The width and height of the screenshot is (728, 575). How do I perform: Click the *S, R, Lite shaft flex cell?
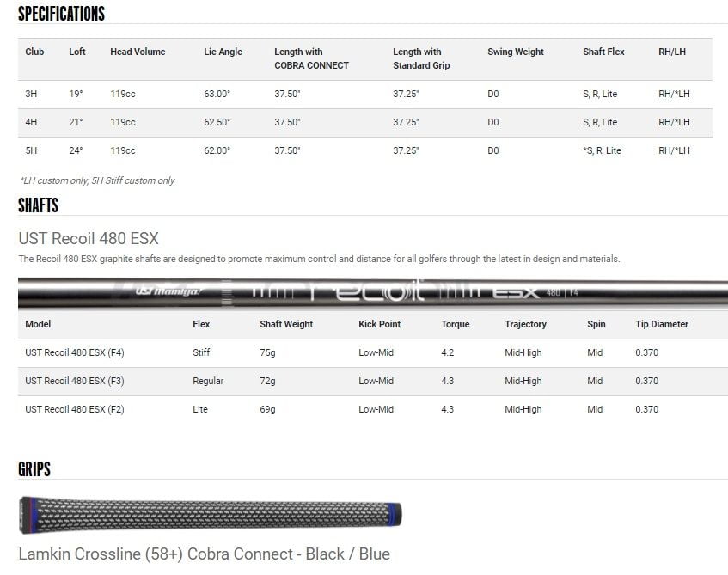[602, 150]
